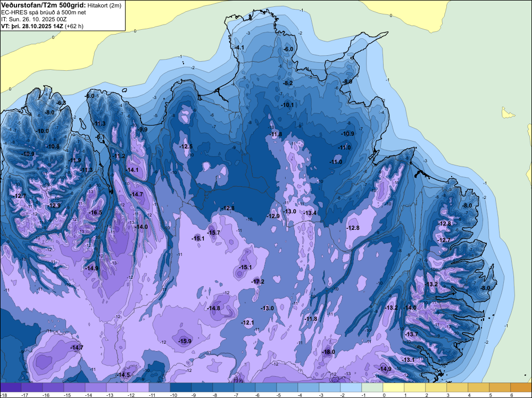Click the pale green legend swatch between -1 and 0
The width and height of the screenshot is (532, 398).
coord(372,387)
